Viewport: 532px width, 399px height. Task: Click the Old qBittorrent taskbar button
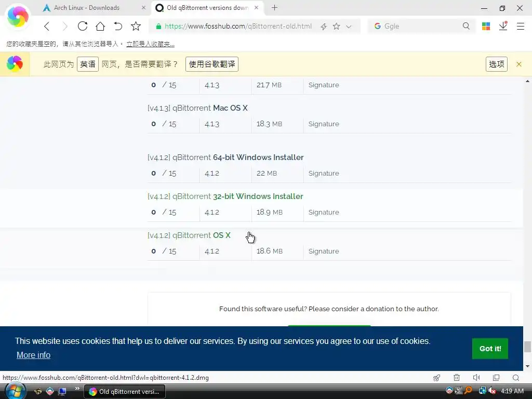(125, 392)
